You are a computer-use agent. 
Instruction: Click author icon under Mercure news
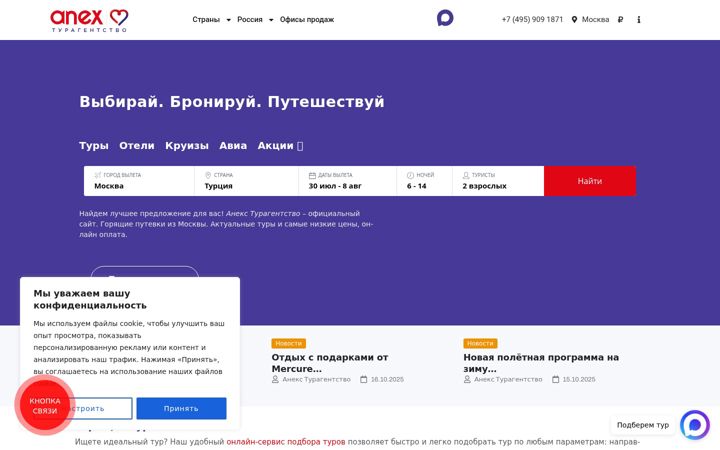point(275,379)
